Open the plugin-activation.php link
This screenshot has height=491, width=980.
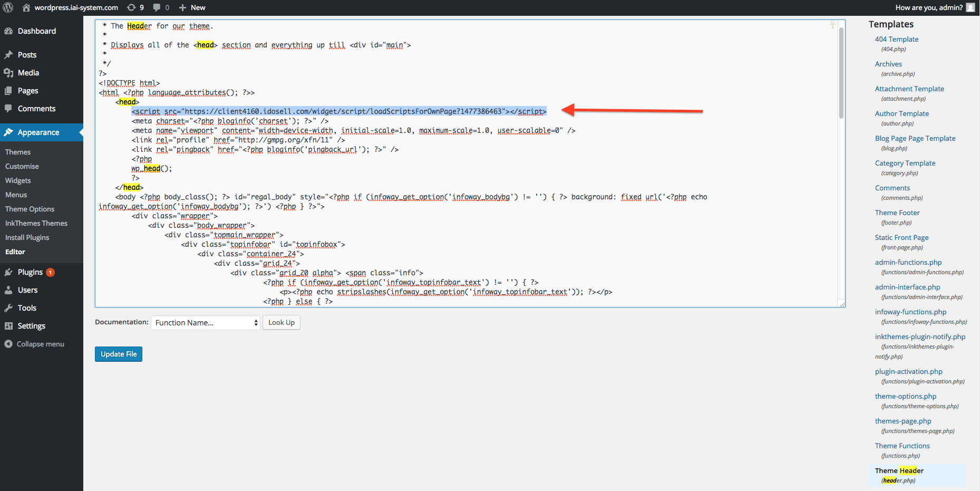point(909,371)
